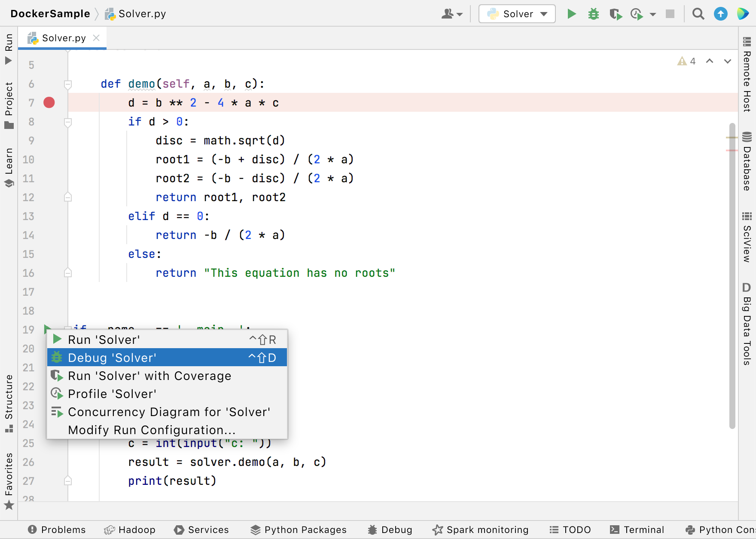The width and height of the screenshot is (756, 539).
Task: Jump to next warning with the down chevron
Action: tap(727, 61)
